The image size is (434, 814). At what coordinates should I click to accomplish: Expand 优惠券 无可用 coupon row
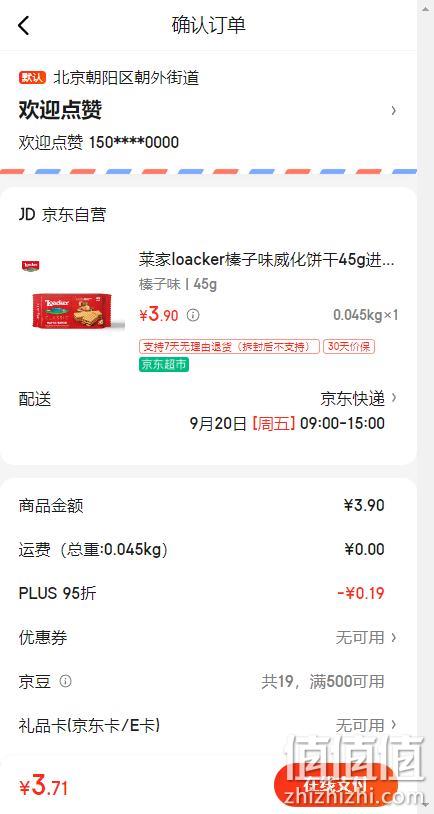click(209, 637)
